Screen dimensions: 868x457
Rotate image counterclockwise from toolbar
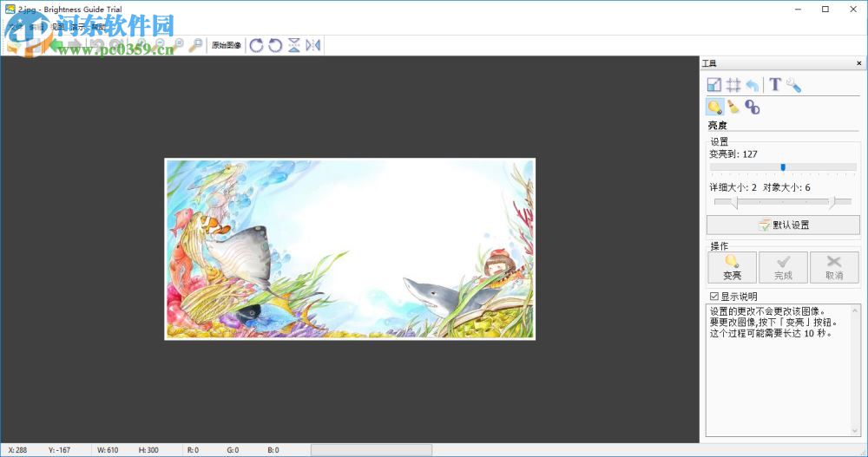[275, 45]
